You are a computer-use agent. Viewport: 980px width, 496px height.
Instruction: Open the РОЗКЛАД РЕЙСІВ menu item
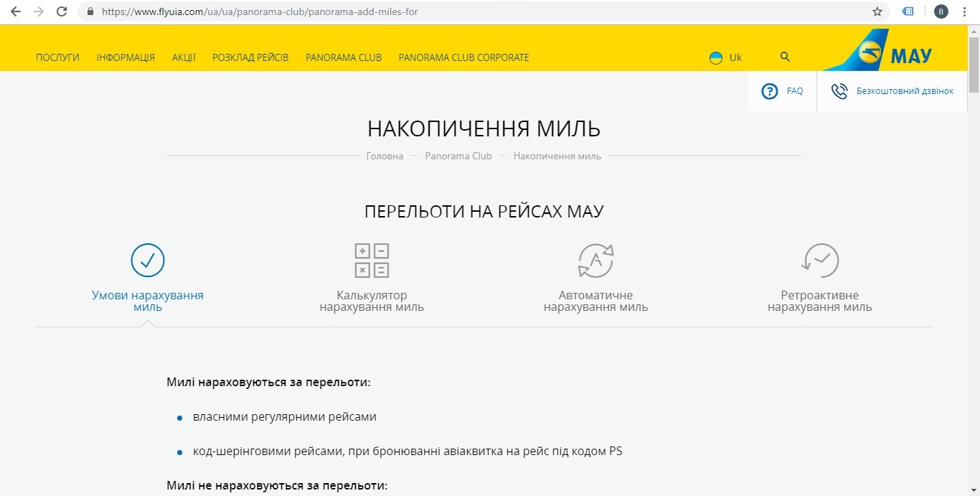250,57
